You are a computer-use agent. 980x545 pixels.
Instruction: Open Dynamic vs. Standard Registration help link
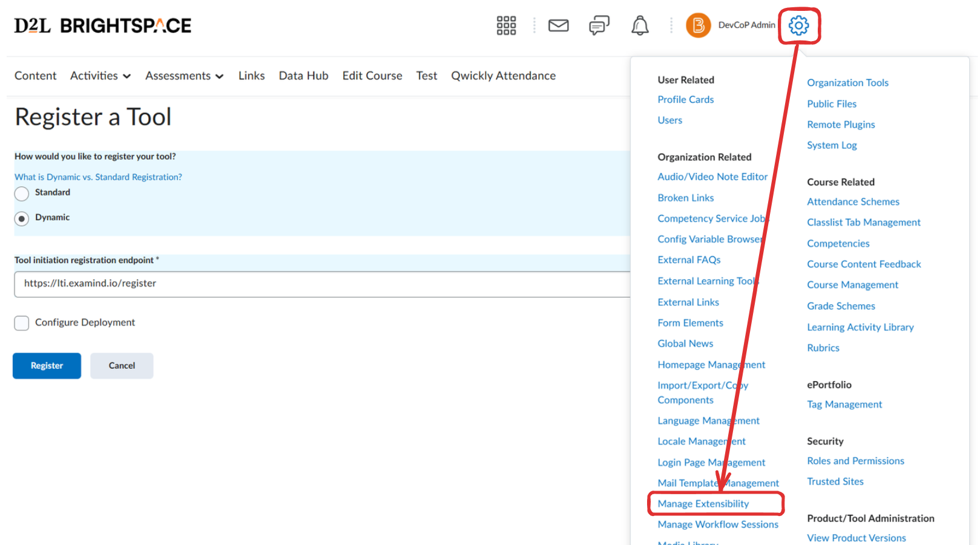[98, 177]
